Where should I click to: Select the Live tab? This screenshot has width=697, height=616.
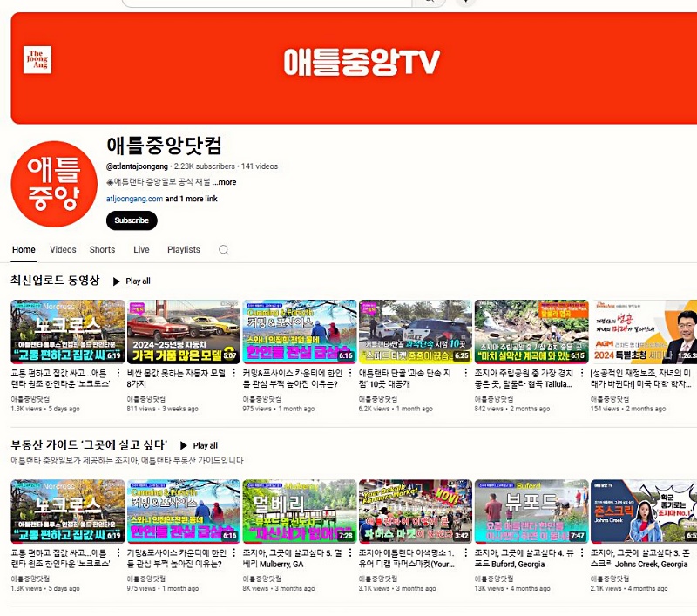click(x=141, y=250)
